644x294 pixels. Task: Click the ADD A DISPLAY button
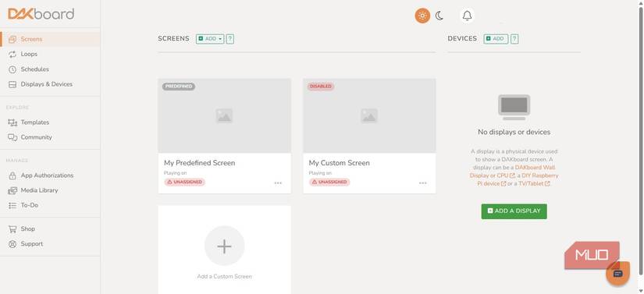click(x=514, y=211)
